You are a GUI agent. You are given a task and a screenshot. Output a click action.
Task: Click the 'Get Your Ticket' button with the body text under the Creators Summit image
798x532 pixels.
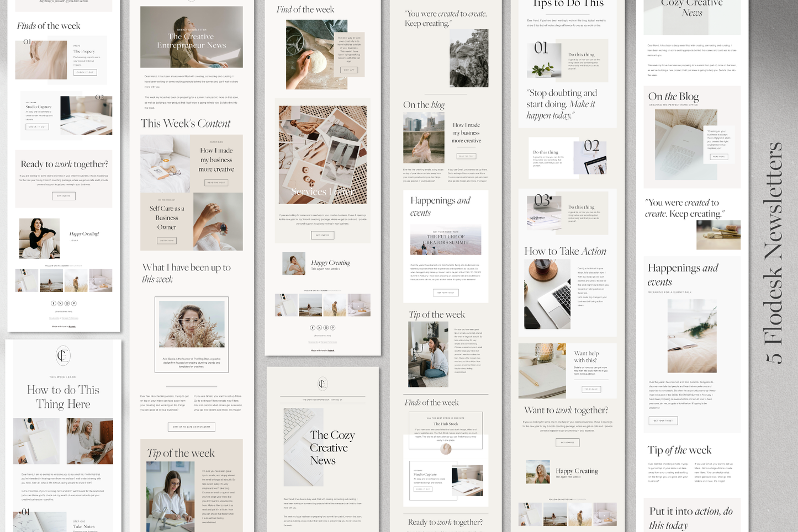(x=446, y=292)
